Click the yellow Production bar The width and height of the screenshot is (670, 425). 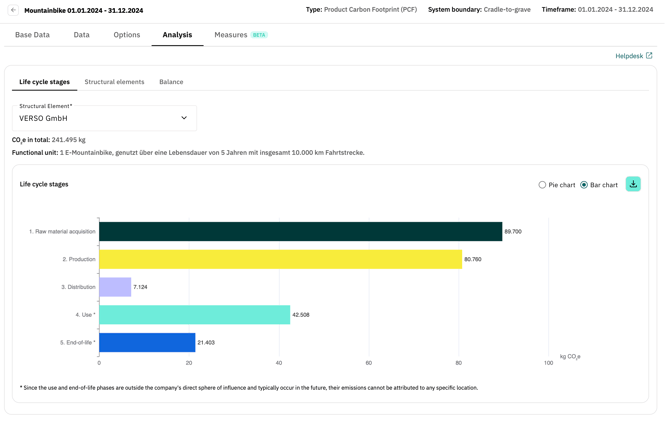click(280, 259)
